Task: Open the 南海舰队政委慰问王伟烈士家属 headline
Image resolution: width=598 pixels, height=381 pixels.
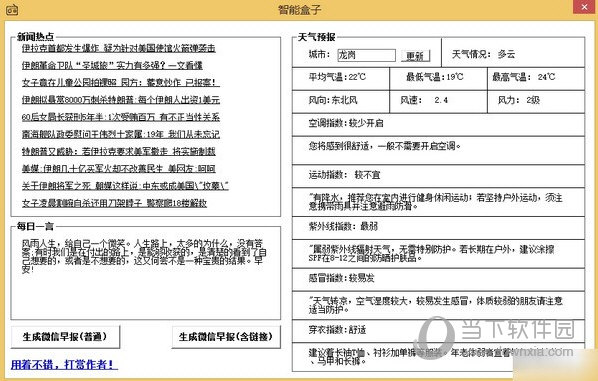Action: 121,134
